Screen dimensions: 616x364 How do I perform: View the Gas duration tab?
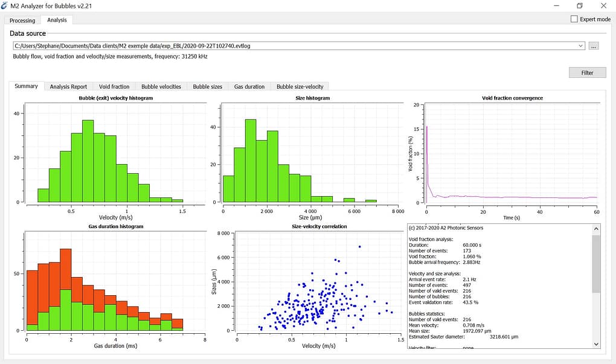coord(249,86)
